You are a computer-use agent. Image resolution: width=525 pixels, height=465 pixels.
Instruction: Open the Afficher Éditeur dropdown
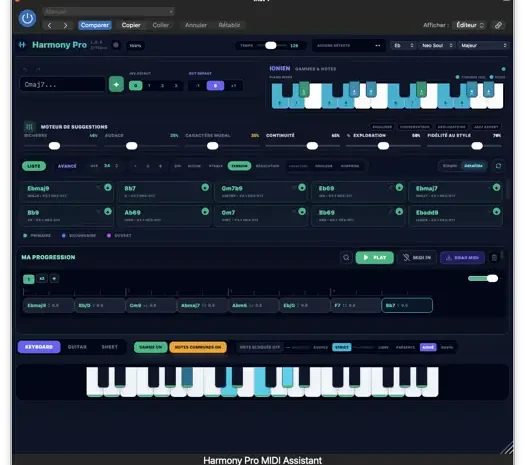point(470,25)
